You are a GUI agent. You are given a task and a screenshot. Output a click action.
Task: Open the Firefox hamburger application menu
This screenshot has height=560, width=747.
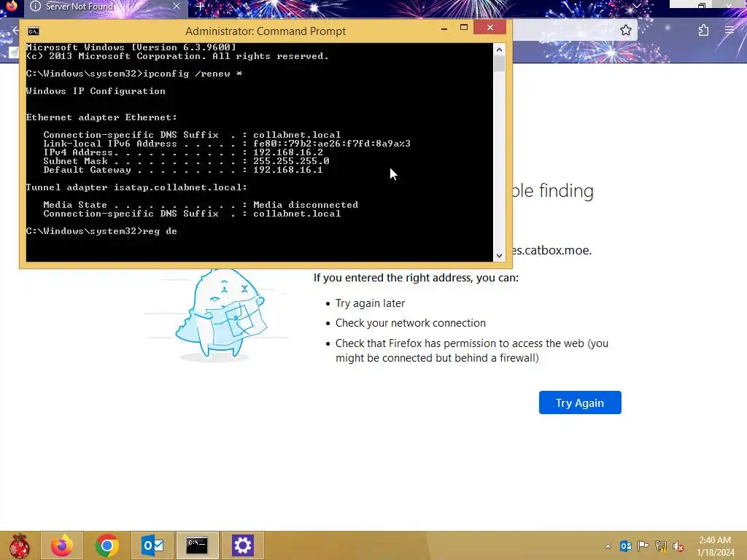coord(729,31)
